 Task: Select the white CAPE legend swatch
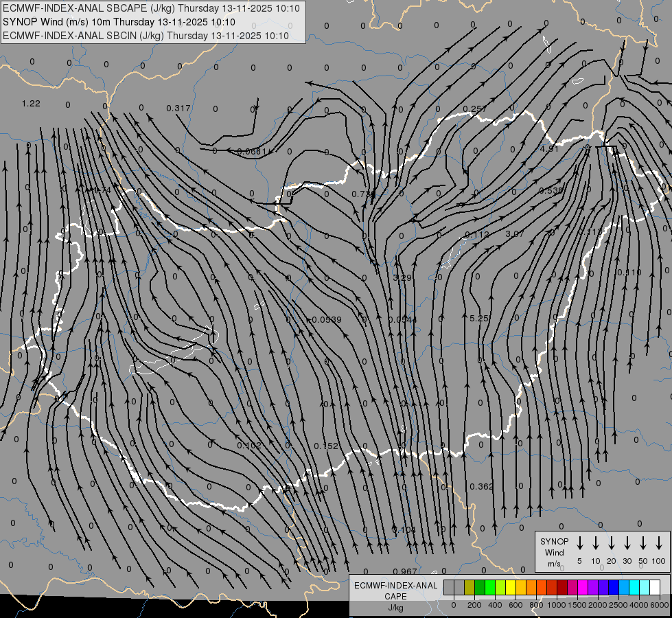click(655, 587)
